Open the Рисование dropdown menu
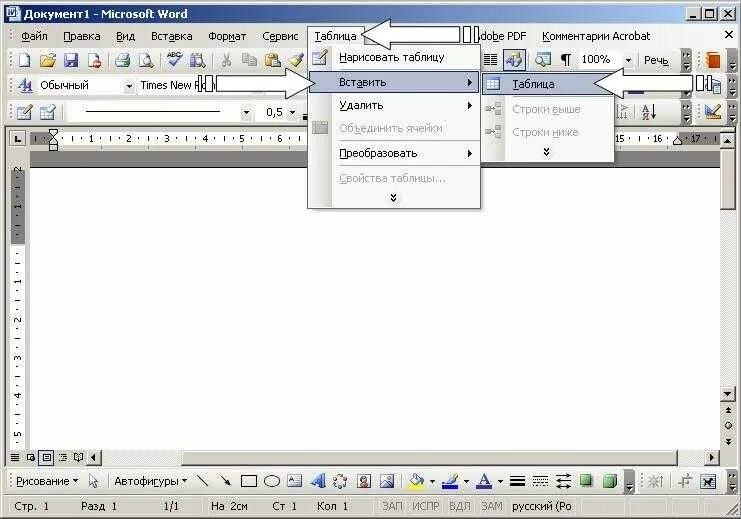 tap(46, 481)
